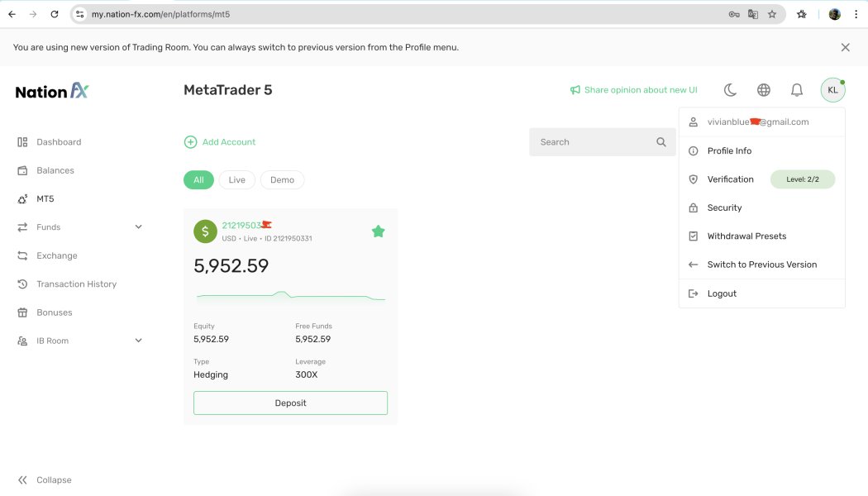The image size is (868, 496).
Task: Reload the page with refresh icon
Action: [x=55, y=14]
